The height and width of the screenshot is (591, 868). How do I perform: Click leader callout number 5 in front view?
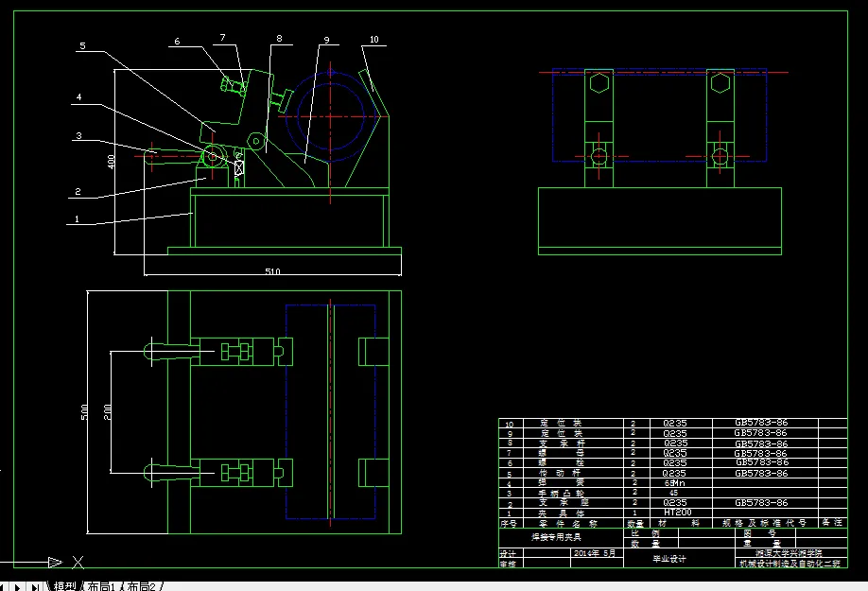tap(82, 46)
